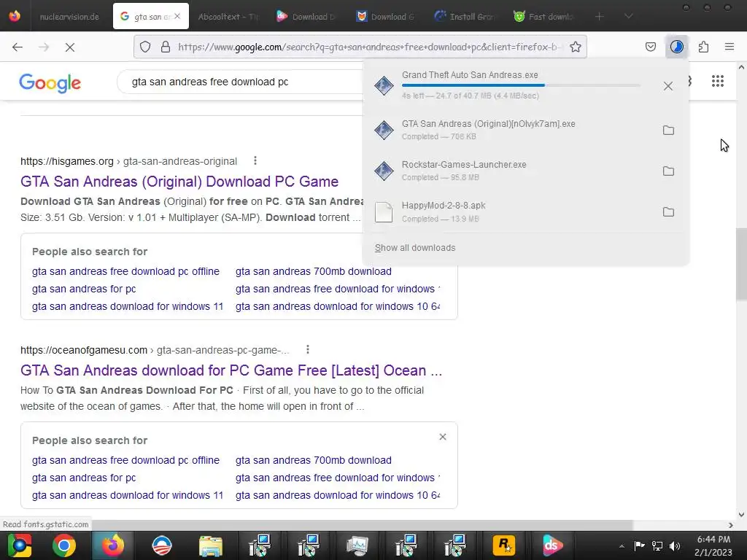The height and width of the screenshot is (560, 747).
Task: Open the Save to Pocket icon
Action: [650, 47]
